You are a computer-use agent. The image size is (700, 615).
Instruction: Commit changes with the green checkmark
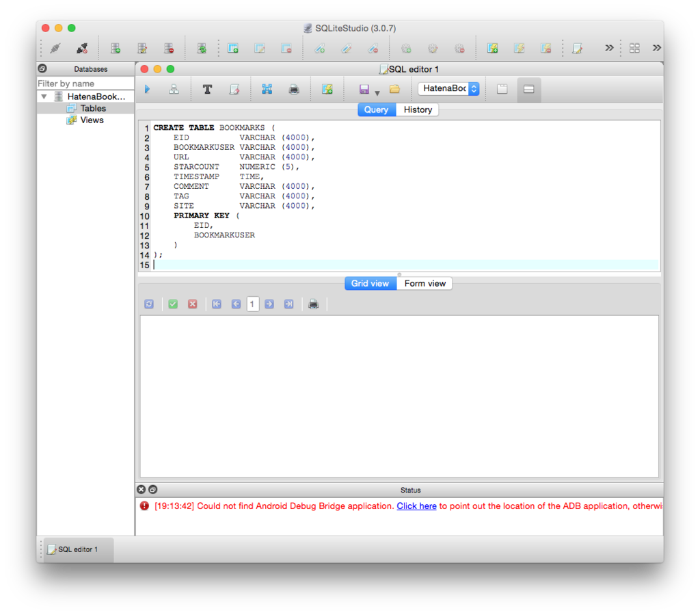tap(173, 304)
